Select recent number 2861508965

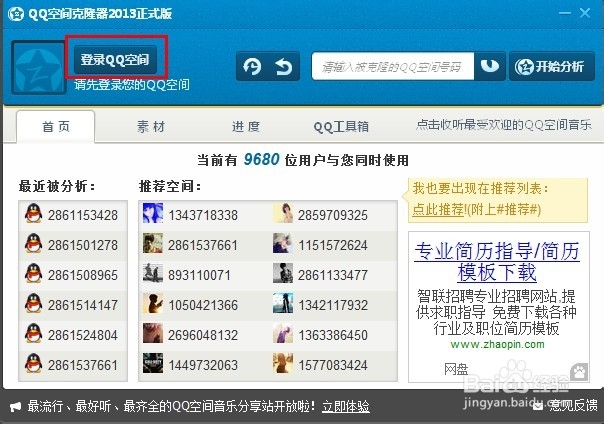(x=83, y=275)
